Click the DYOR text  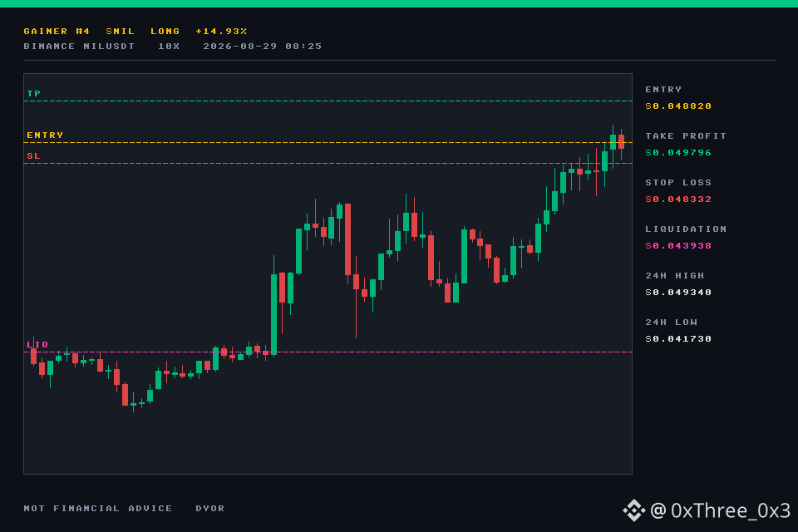coord(210,509)
